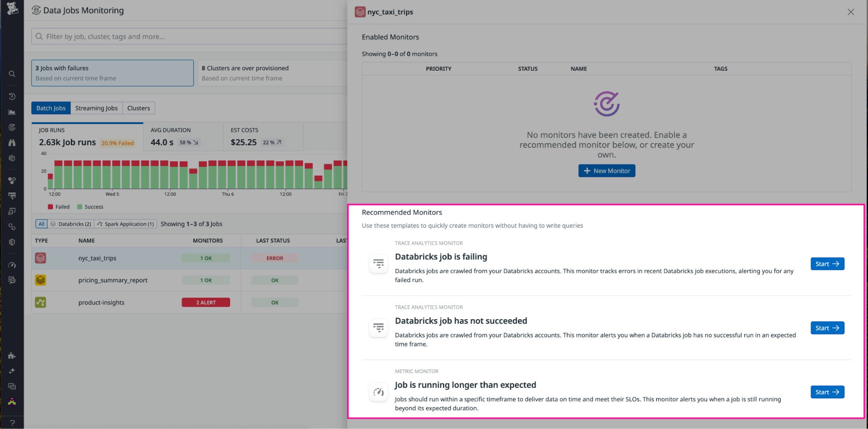The width and height of the screenshot is (868, 429).
Task: Click the integrations puzzle icon in sidebar
Action: point(12,356)
